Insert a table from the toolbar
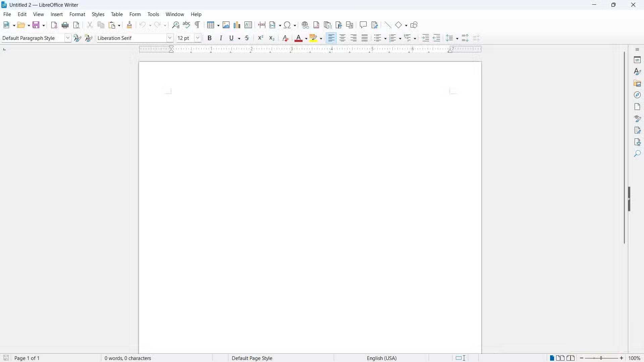Screen dimensions: 644x362 coord(211,25)
